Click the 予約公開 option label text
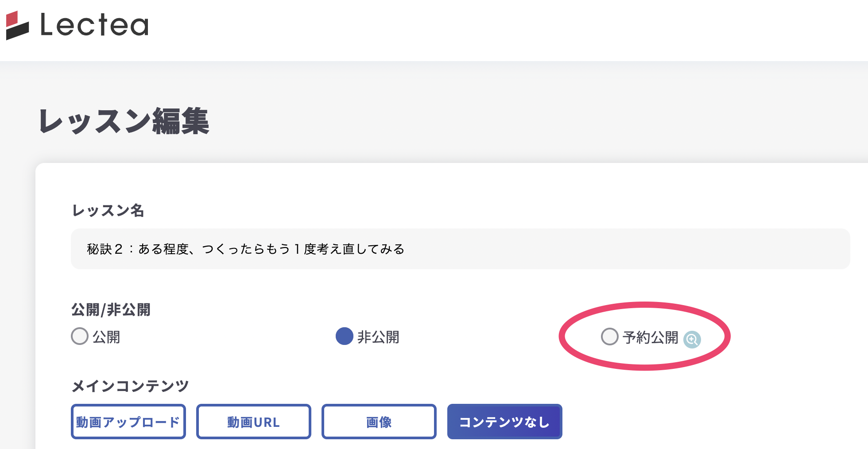 click(650, 337)
